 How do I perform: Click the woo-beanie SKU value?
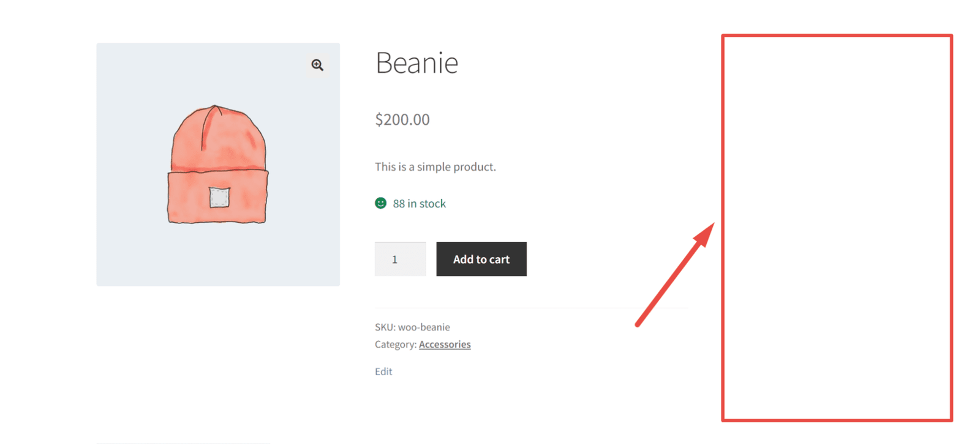point(424,327)
